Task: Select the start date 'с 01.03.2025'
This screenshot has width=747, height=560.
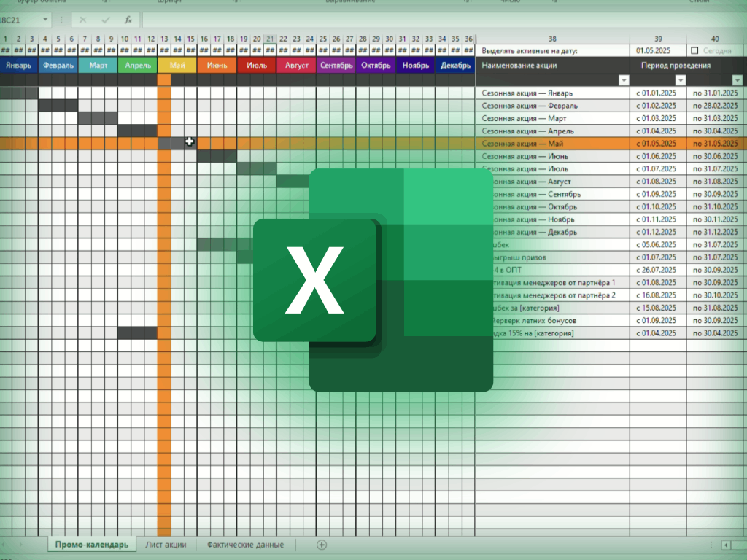Action: [658, 118]
